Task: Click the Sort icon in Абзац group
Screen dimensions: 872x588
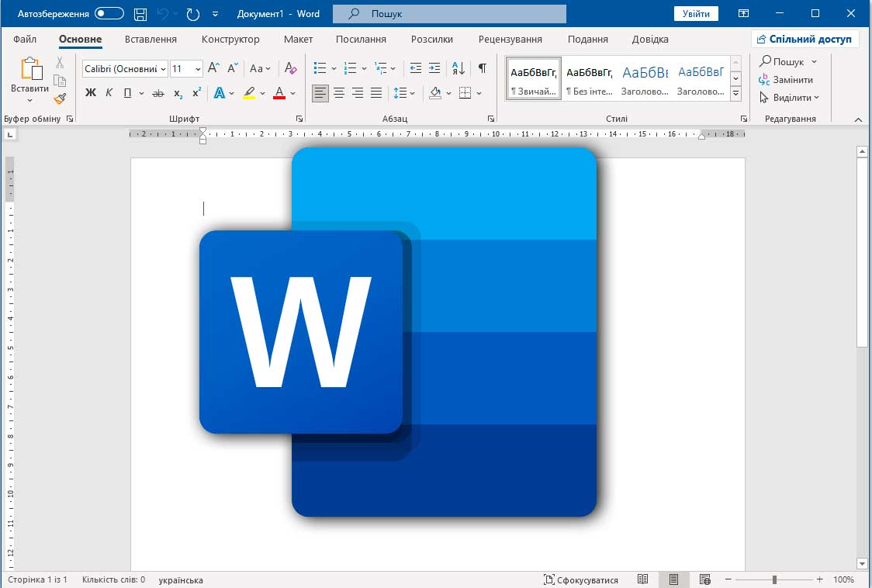Action: click(x=458, y=68)
